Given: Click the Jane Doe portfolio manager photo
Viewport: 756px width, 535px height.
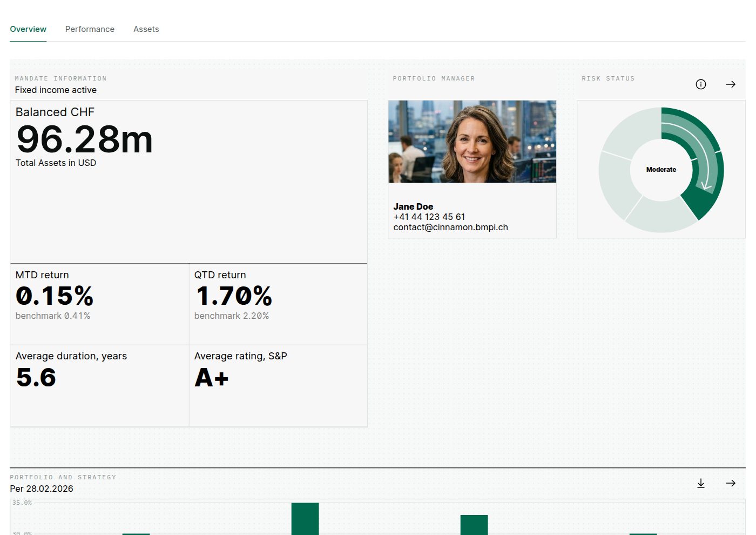Looking at the screenshot, I should (x=472, y=142).
